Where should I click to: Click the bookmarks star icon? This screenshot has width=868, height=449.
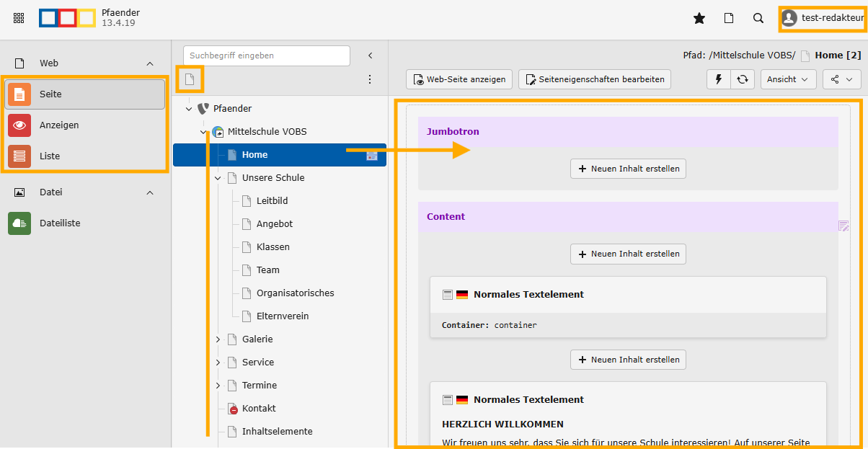699,19
